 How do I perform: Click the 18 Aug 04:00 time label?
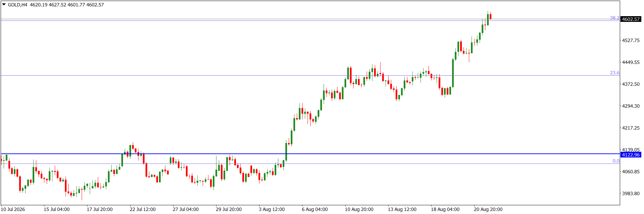point(445,209)
